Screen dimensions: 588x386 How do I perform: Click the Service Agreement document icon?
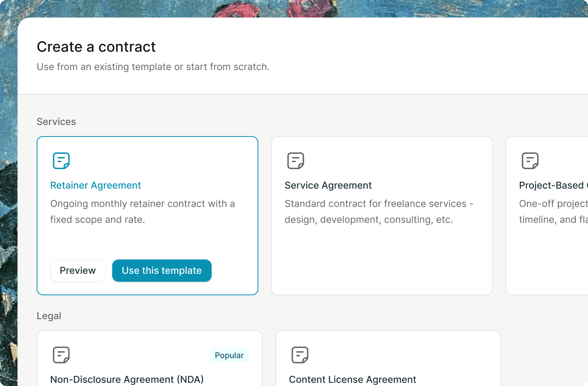296,161
